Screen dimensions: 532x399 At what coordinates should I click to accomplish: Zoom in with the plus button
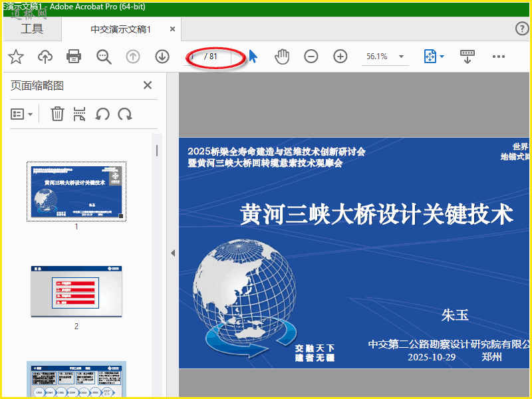[340, 57]
